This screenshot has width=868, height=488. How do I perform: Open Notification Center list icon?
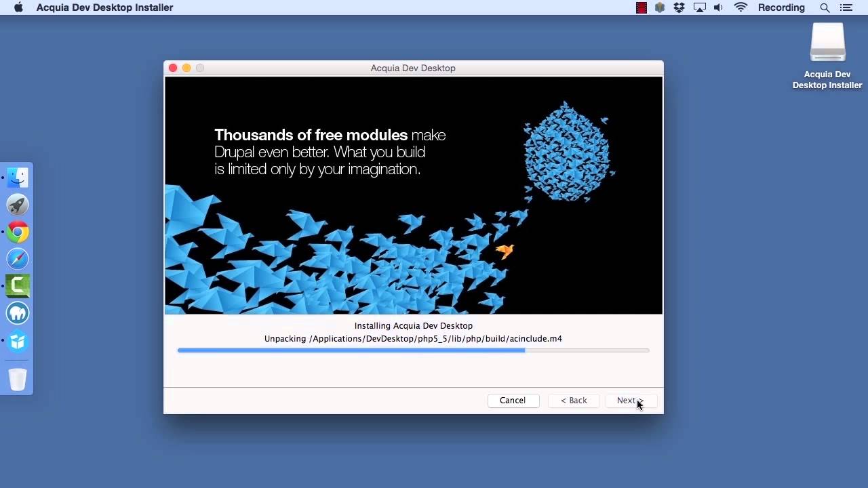[848, 7]
